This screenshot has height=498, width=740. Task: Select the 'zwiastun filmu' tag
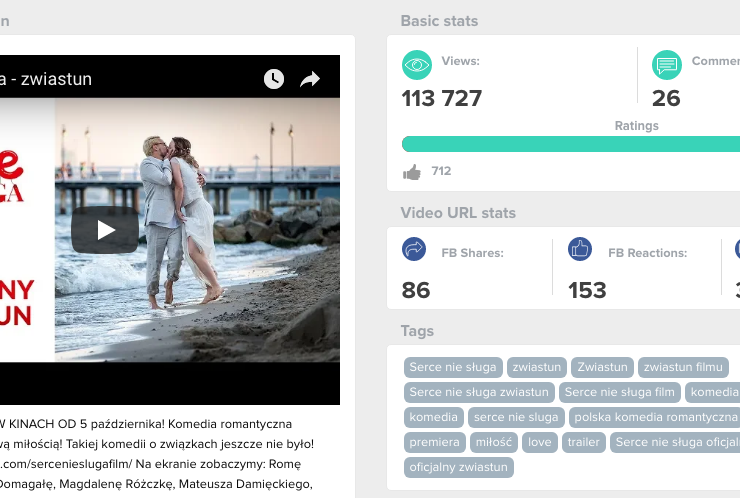683,368
